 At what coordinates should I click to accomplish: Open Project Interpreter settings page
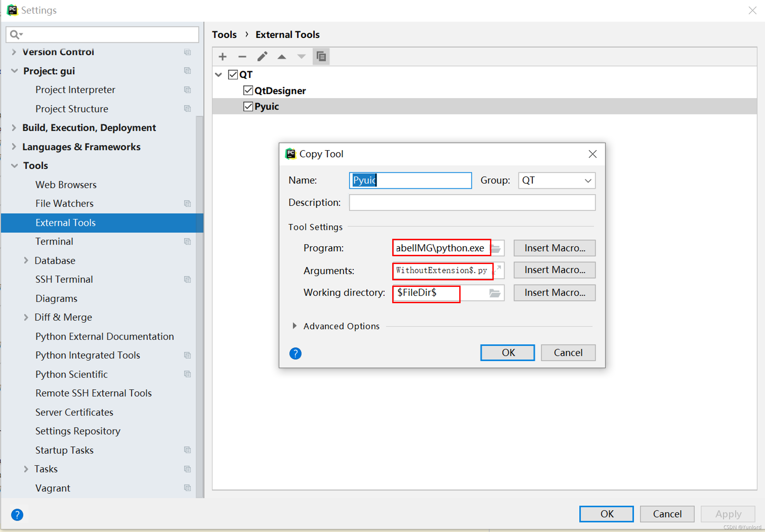75,90
